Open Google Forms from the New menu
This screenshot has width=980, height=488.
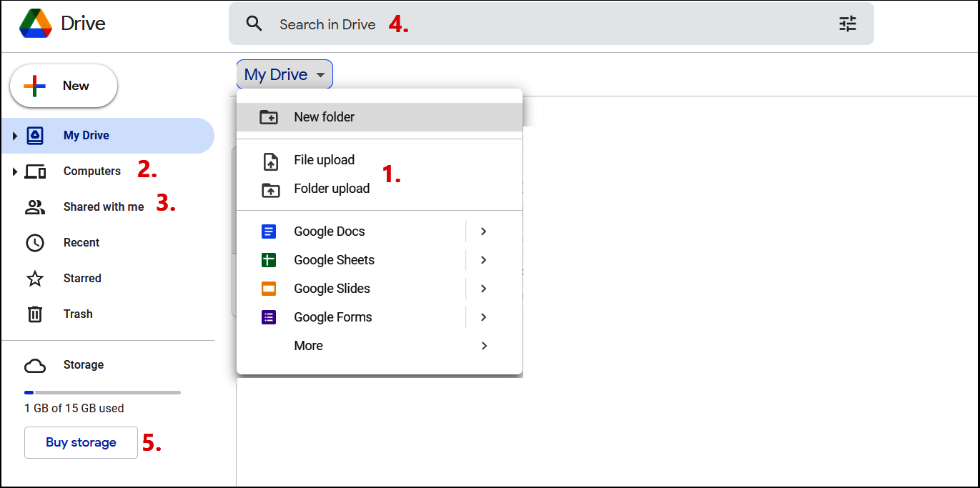click(332, 317)
